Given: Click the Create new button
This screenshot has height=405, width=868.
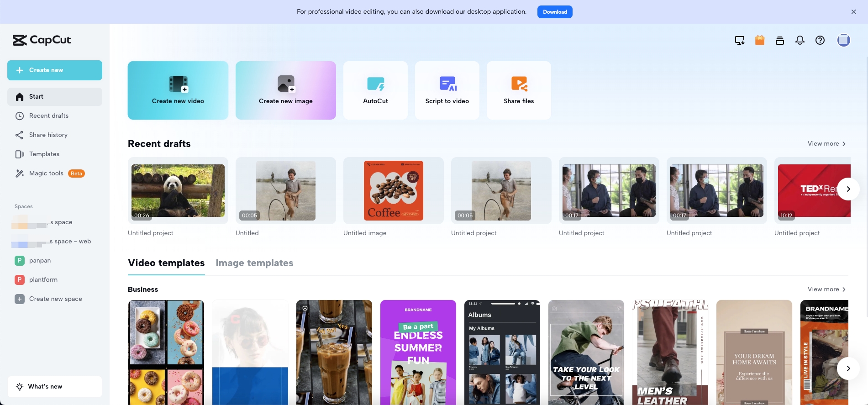Looking at the screenshot, I should tap(55, 70).
